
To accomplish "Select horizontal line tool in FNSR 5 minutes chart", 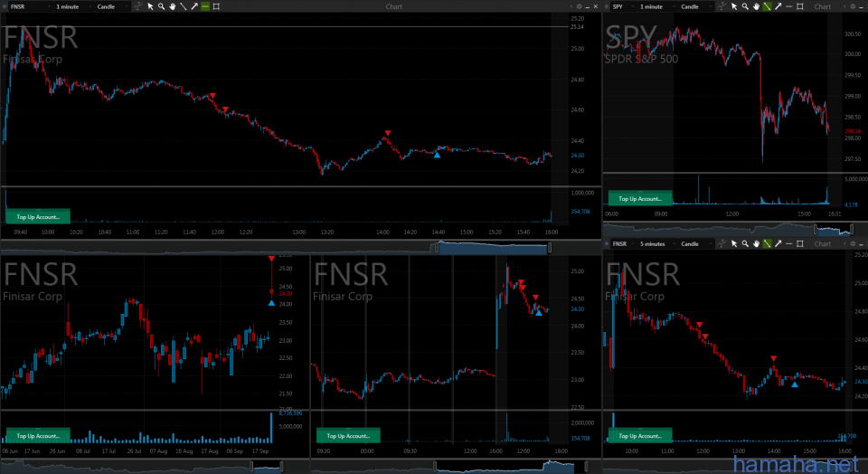I will point(788,243).
